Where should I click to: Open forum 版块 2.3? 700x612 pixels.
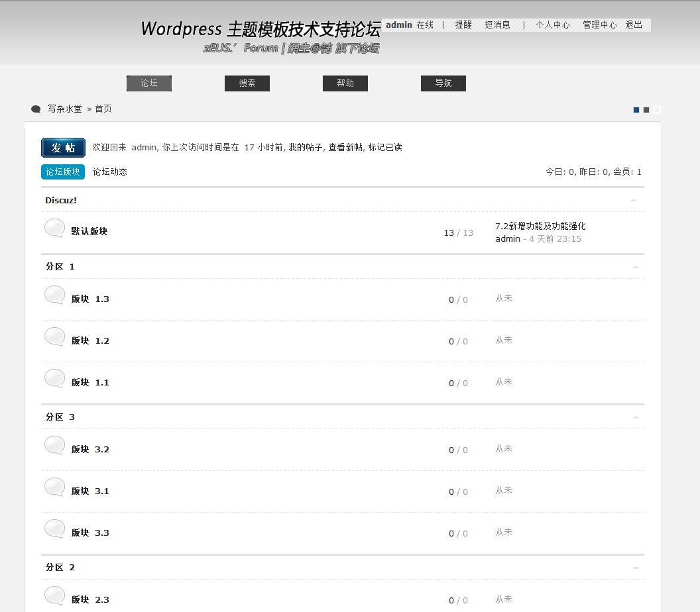90,599
